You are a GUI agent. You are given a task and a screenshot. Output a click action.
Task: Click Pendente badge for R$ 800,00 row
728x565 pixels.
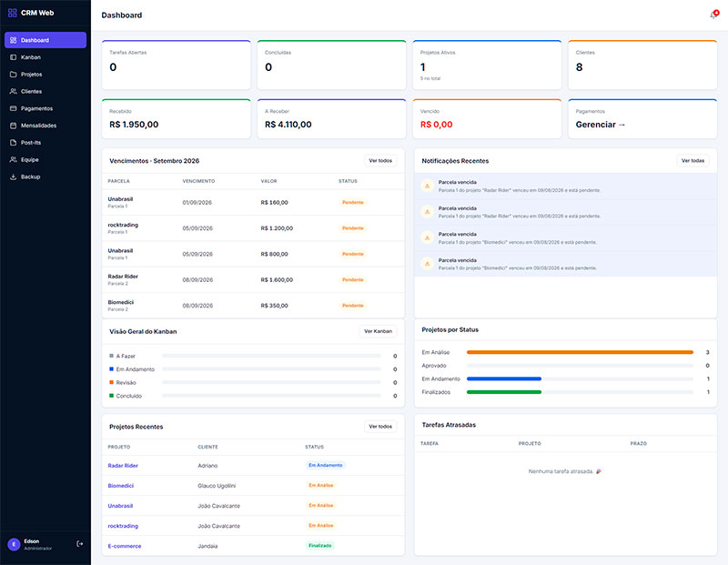(x=353, y=254)
